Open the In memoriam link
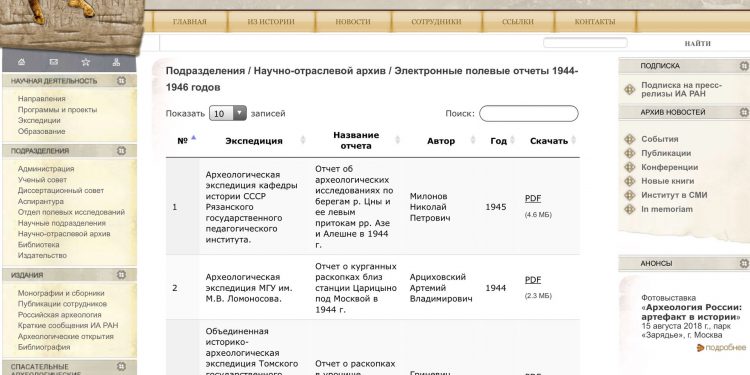The height and width of the screenshot is (375, 750). coord(667,209)
